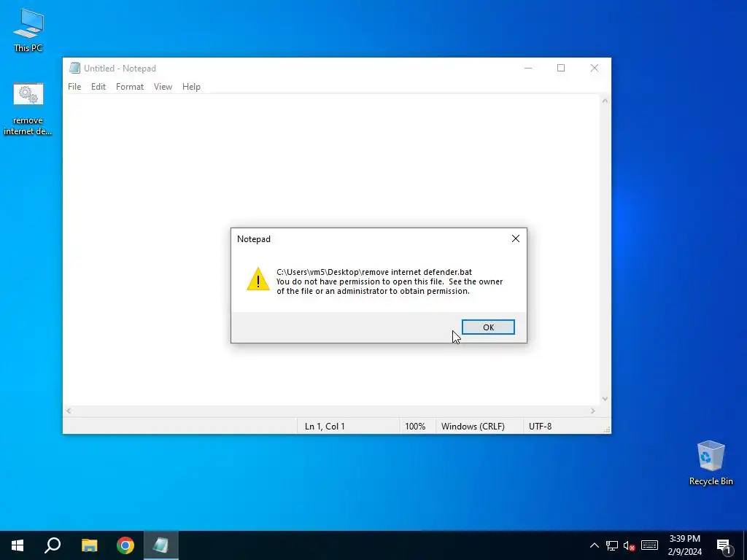Click the vertical scrollbar down arrow
The width and height of the screenshot is (747, 560).
click(x=605, y=399)
